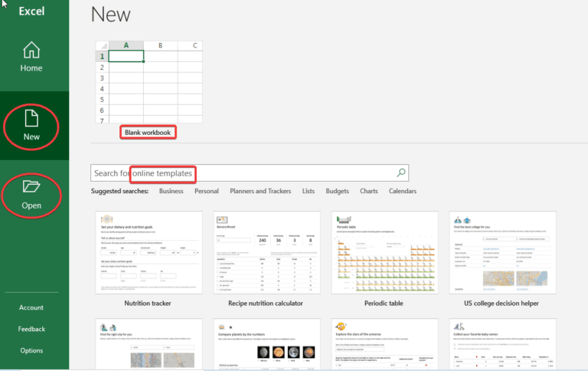Viewport: 588px width, 371px height.
Task: Click the Recipe nutrition calculator caption
Action: (x=266, y=304)
